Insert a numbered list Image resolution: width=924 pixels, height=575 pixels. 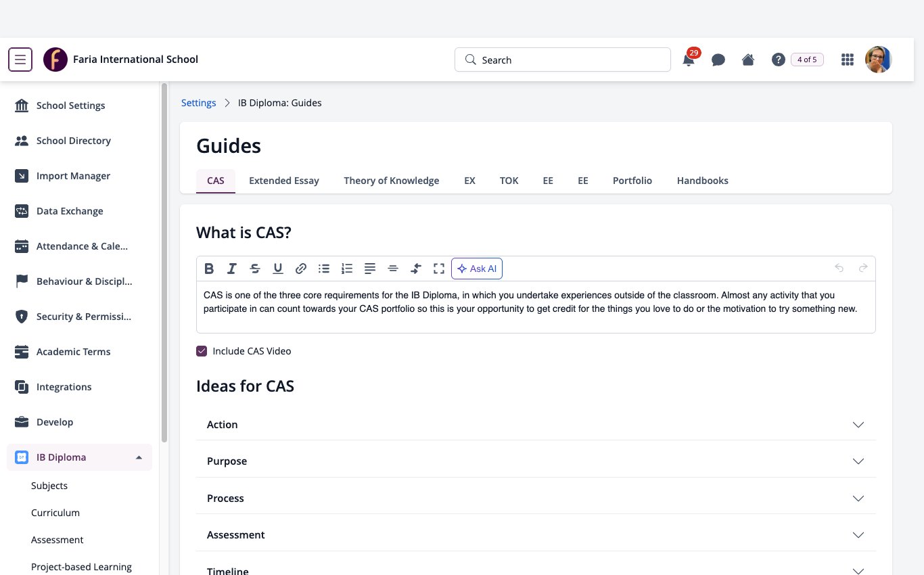pos(347,269)
